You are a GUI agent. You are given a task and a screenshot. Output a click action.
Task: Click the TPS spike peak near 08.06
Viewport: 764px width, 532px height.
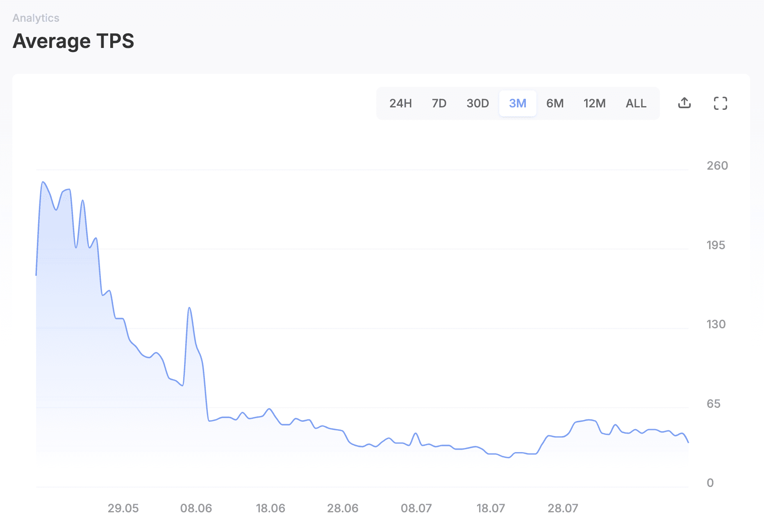[x=189, y=308]
